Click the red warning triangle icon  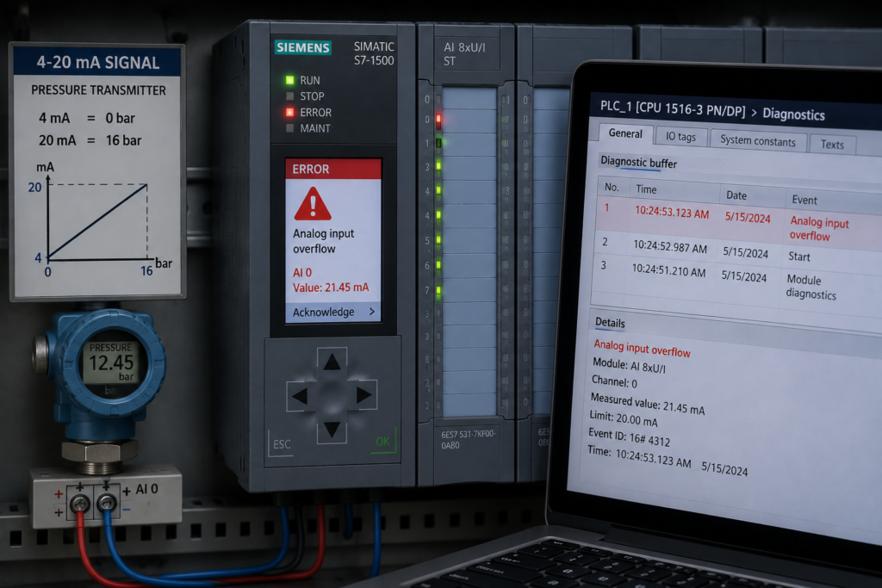tap(312, 203)
